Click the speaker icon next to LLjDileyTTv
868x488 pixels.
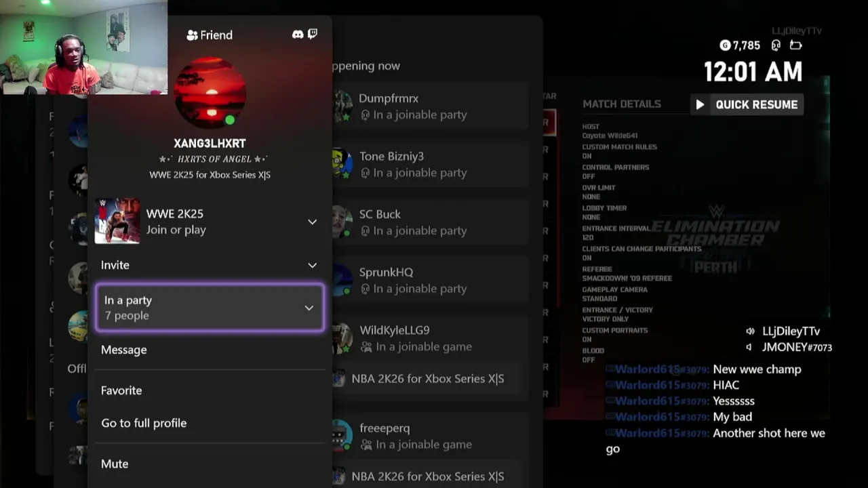coord(750,331)
